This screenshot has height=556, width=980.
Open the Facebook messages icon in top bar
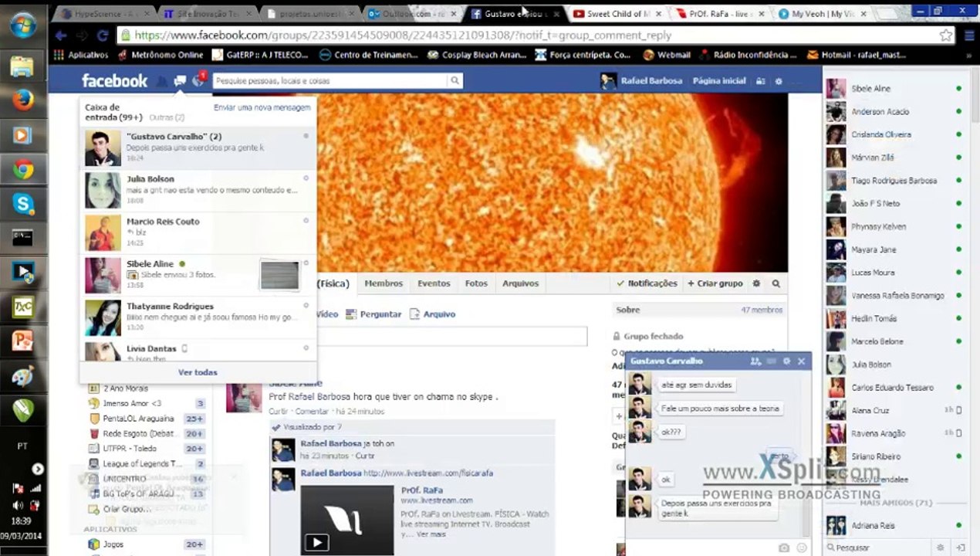pyautogui.click(x=180, y=81)
